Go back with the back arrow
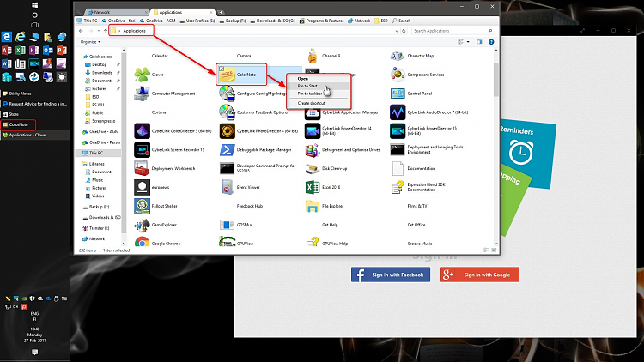The image size is (644, 362). [81, 31]
